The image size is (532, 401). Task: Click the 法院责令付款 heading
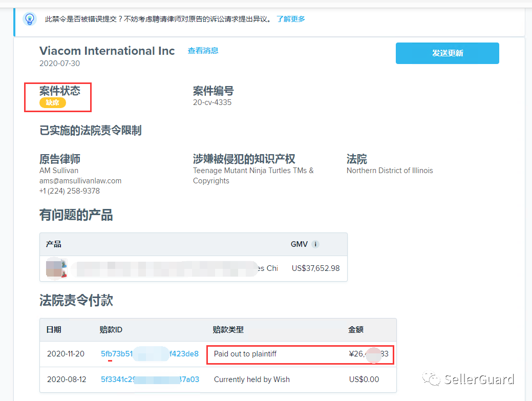click(76, 300)
